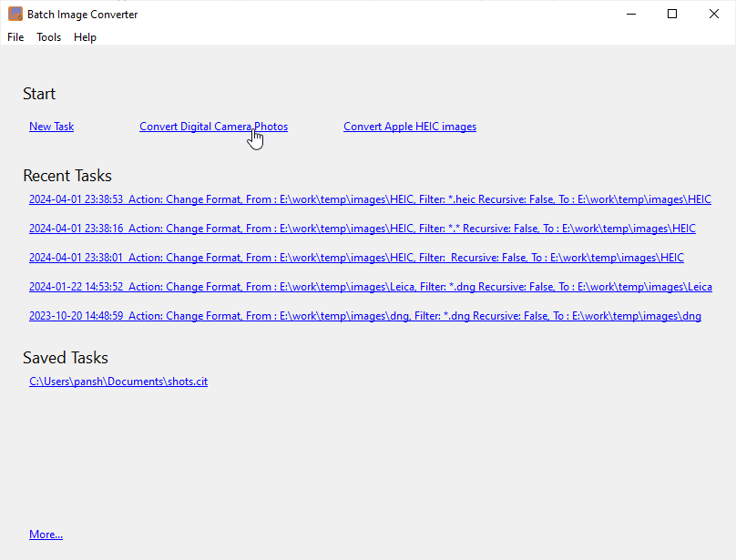The width and height of the screenshot is (736, 560).
Task: Maximize the application window
Action: [x=672, y=14]
